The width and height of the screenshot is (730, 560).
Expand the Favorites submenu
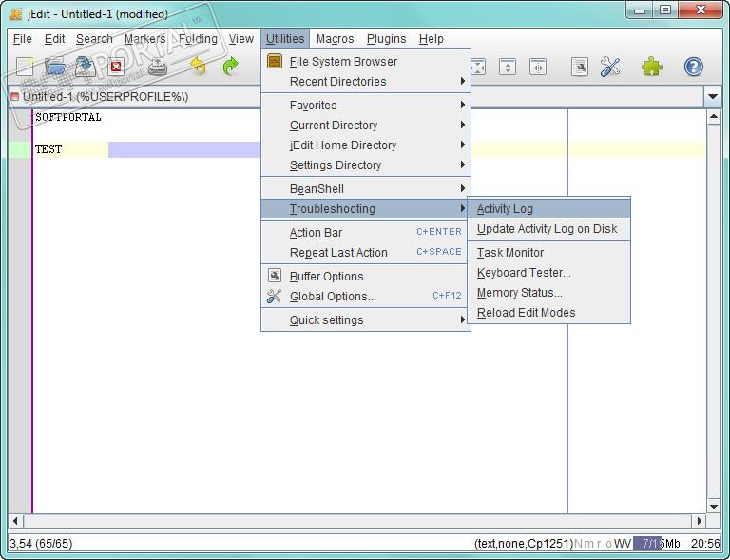point(366,106)
